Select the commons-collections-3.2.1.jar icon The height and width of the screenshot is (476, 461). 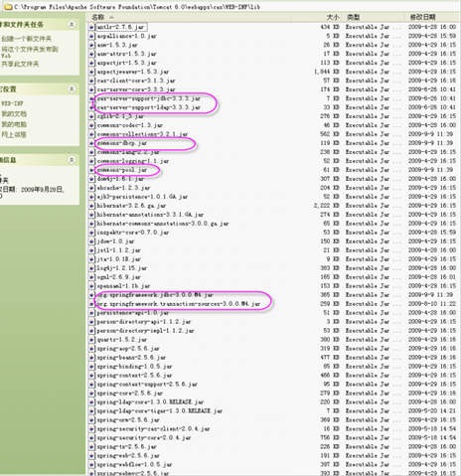(92, 134)
